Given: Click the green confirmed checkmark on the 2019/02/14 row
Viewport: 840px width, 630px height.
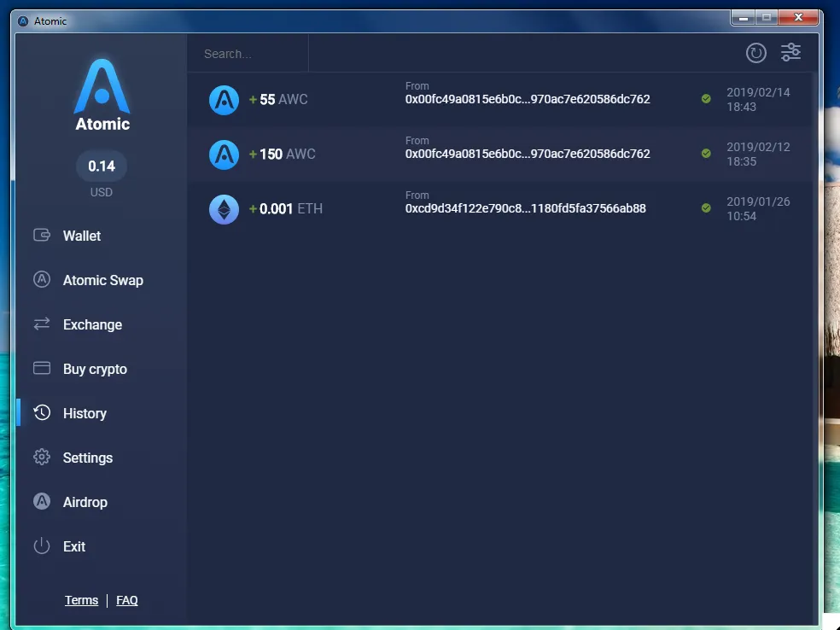Looking at the screenshot, I should [x=706, y=98].
